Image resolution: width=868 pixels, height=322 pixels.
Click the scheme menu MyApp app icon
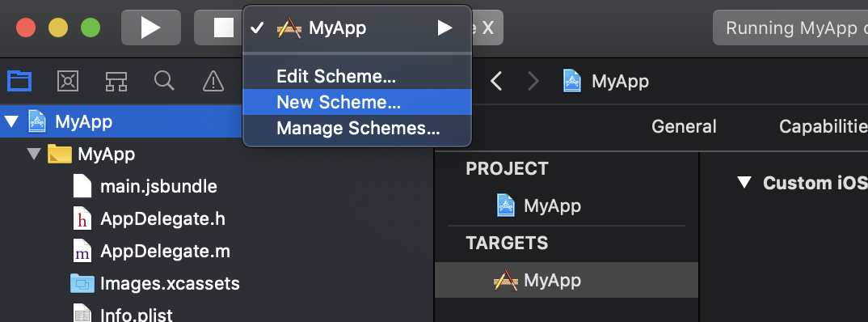point(289,28)
